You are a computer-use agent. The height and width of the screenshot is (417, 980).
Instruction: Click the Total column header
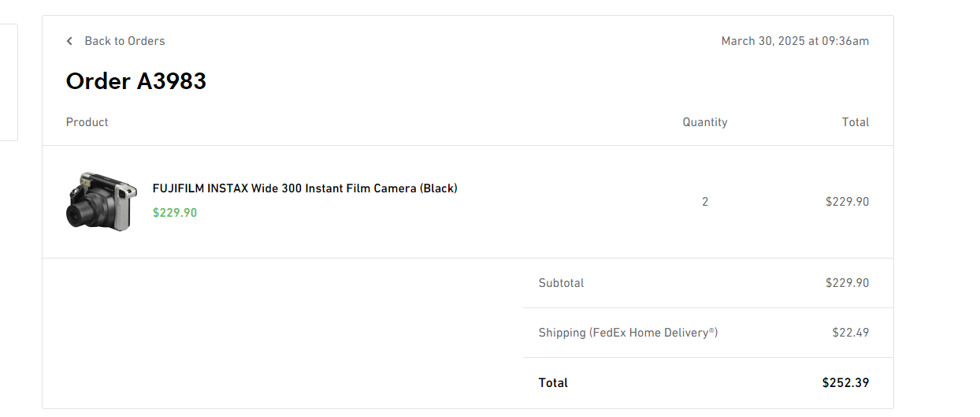pyautogui.click(x=855, y=122)
